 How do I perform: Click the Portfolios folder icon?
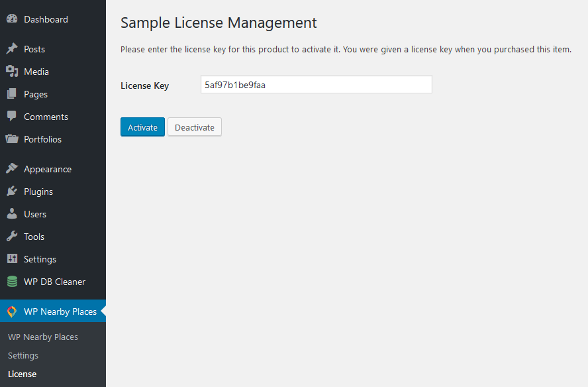coord(12,139)
